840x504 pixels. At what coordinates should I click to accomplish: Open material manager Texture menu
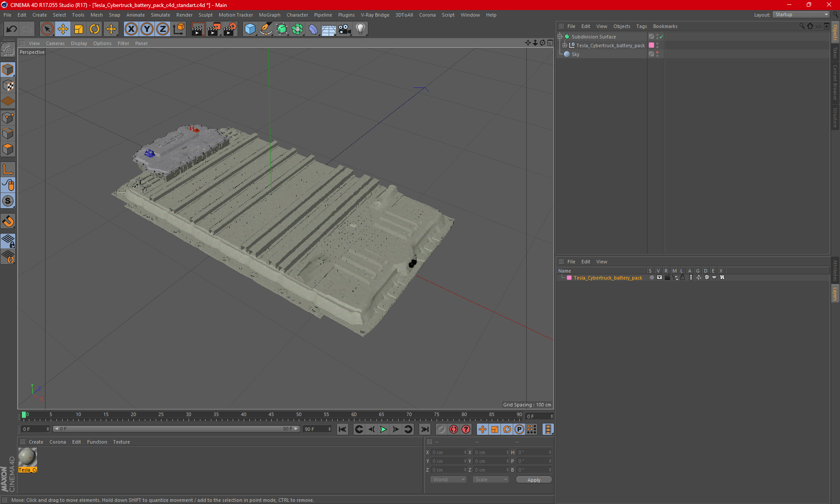pyautogui.click(x=121, y=442)
